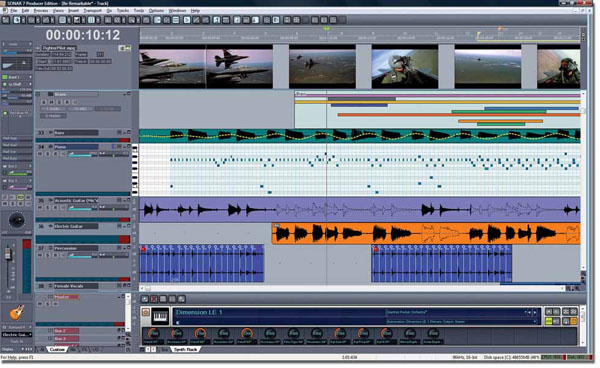Open the Tracks menu
This screenshot has width=600, height=368.
[123, 11]
